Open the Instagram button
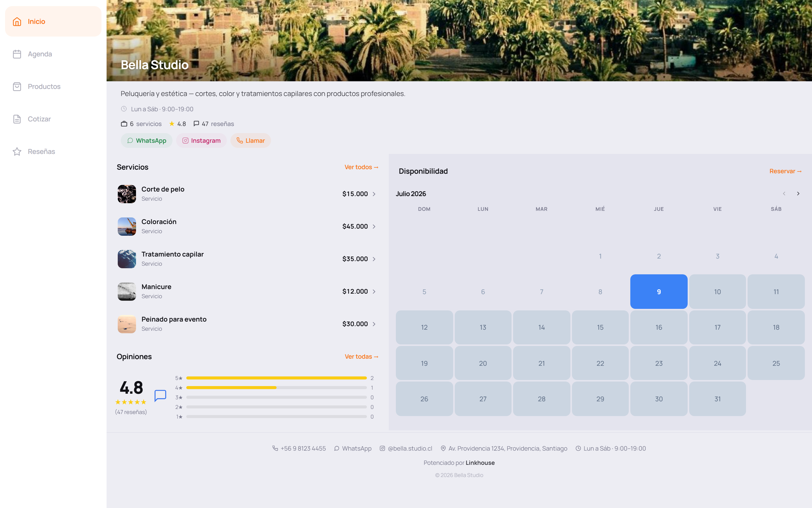This screenshot has height=508, width=812. pyautogui.click(x=201, y=140)
